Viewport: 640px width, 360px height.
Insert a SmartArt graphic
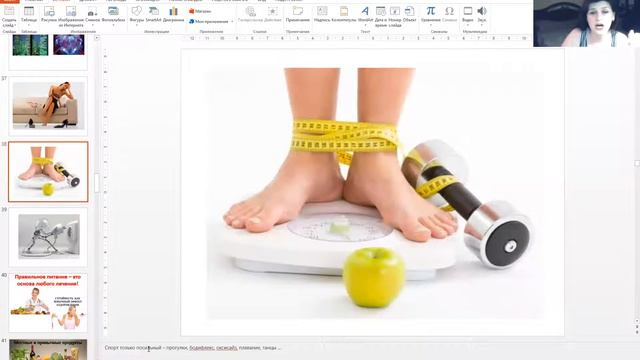pyautogui.click(x=153, y=14)
